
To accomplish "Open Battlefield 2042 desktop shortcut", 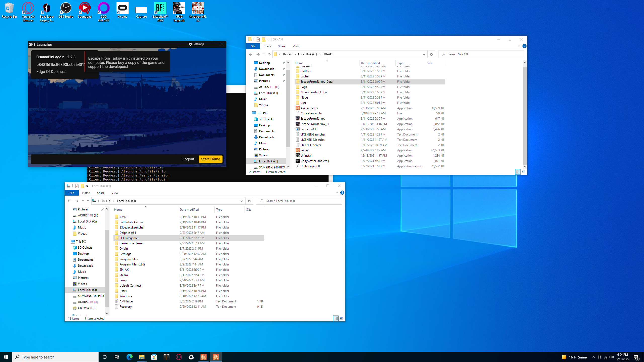I will coord(160,12).
